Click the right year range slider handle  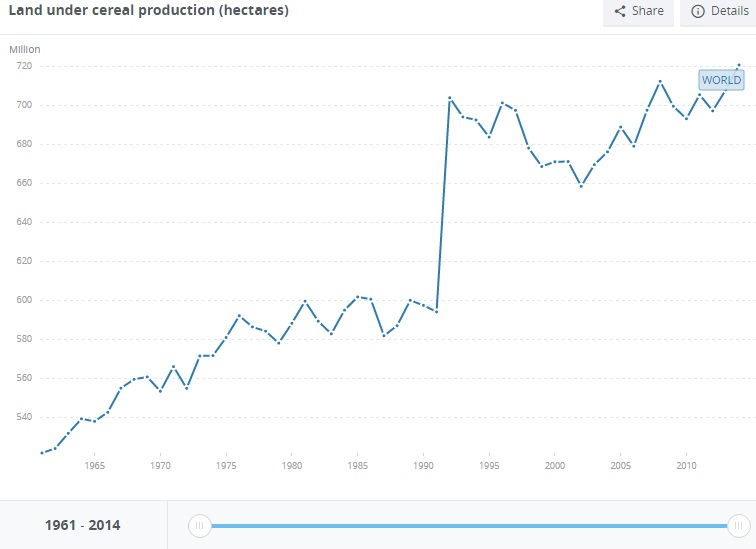click(x=738, y=525)
